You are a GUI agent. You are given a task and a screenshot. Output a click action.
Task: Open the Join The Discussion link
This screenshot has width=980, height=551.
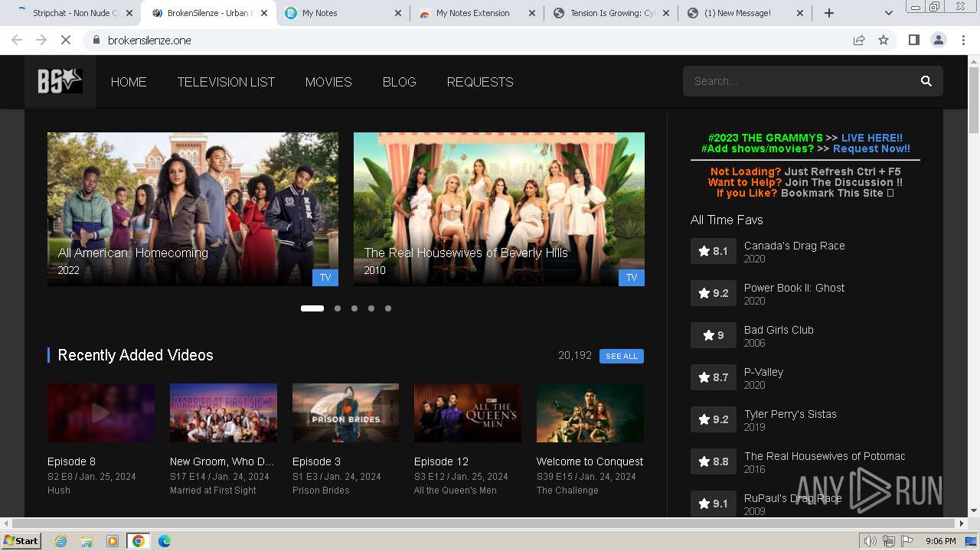pyautogui.click(x=844, y=182)
